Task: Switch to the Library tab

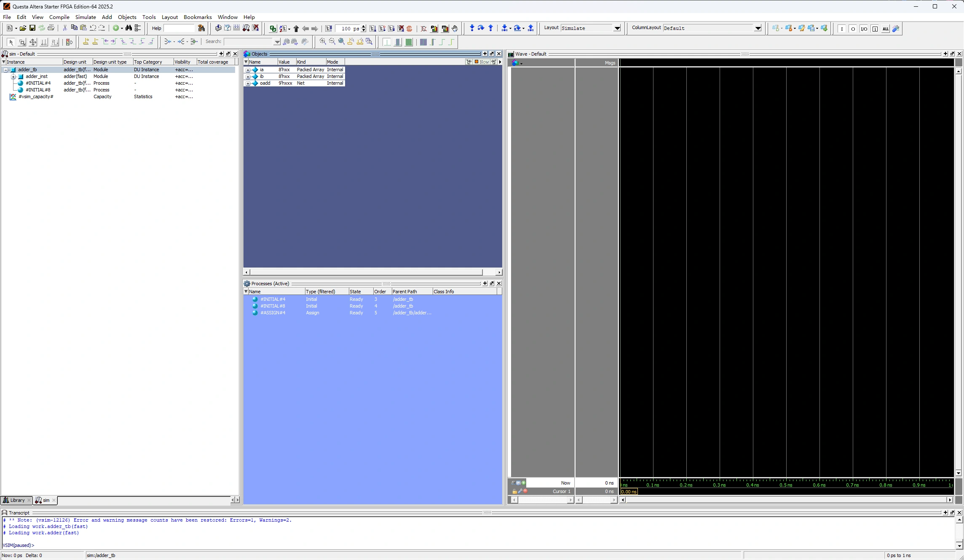Action: coord(17,500)
